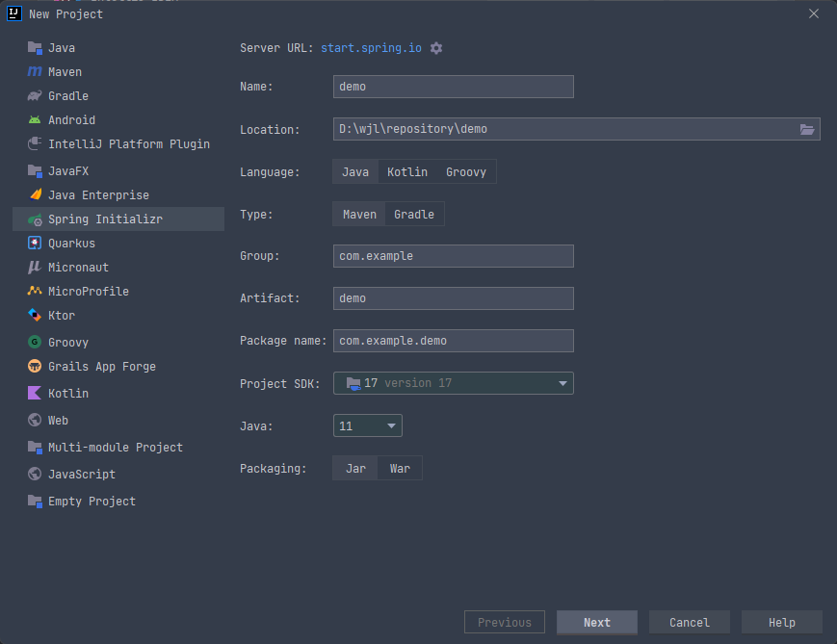Select Jar packaging
This screenshot has height=644, width=837.
click(355, 469)
